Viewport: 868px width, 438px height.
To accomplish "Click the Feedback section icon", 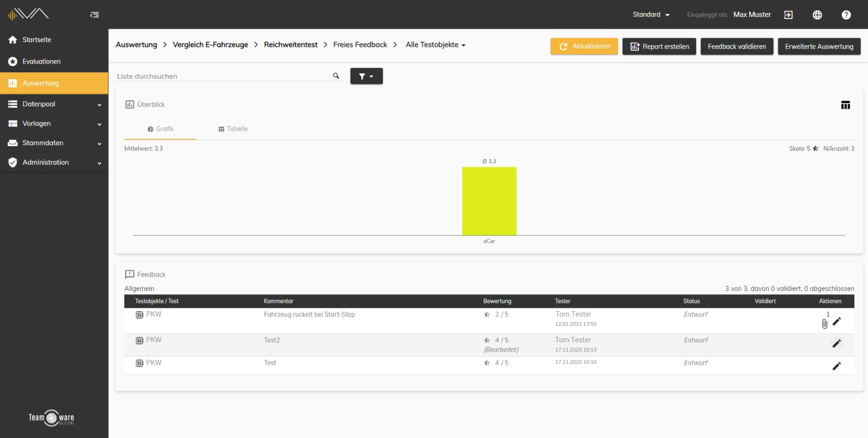I will [130, 274].
